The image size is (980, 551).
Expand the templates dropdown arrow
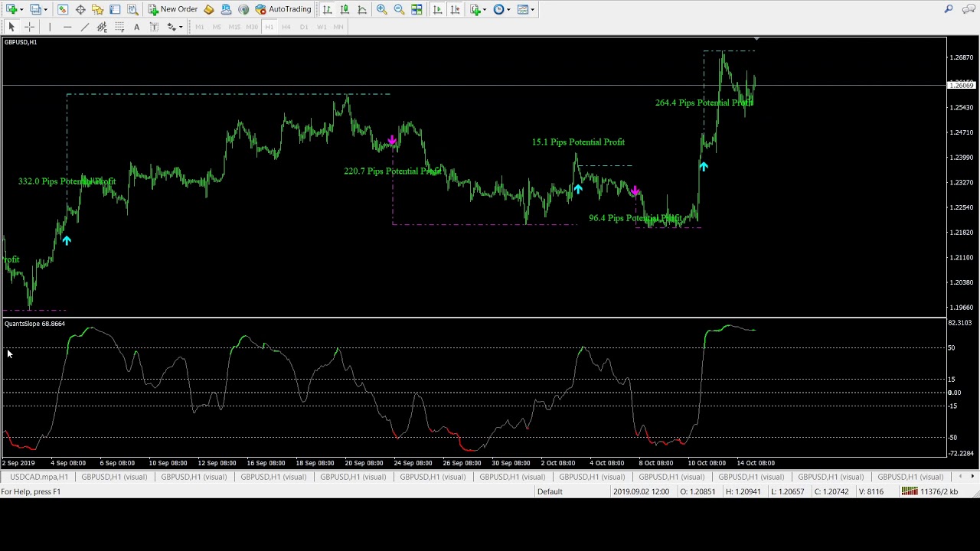click(x=533, y=9)
